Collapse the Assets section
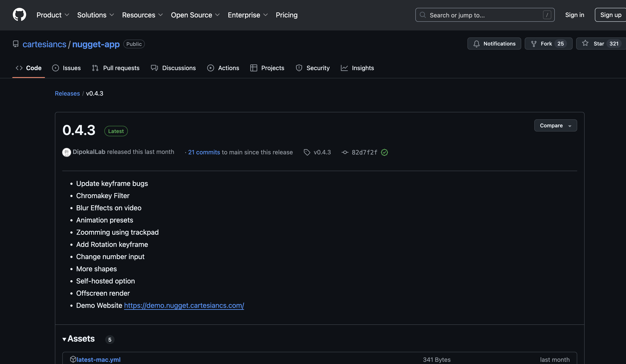 click(78, 339)
